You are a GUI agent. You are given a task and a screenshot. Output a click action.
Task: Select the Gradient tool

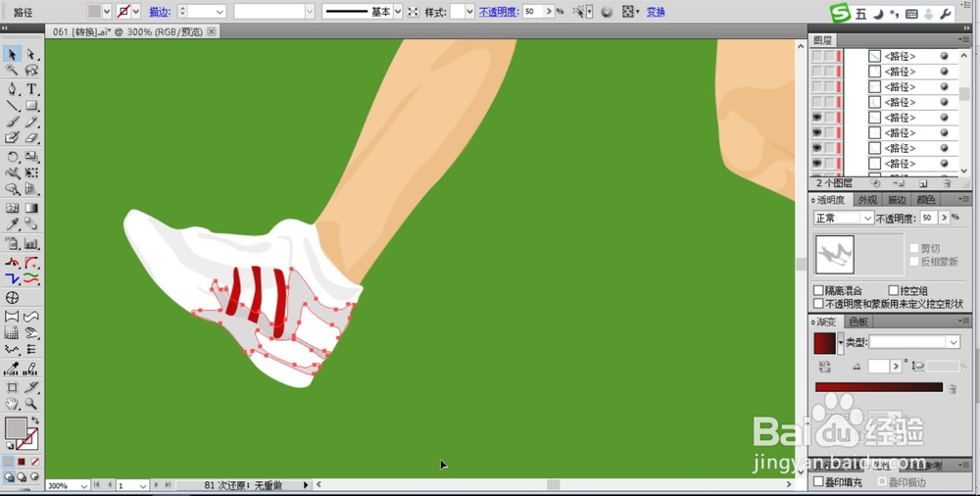pos(31,208)
